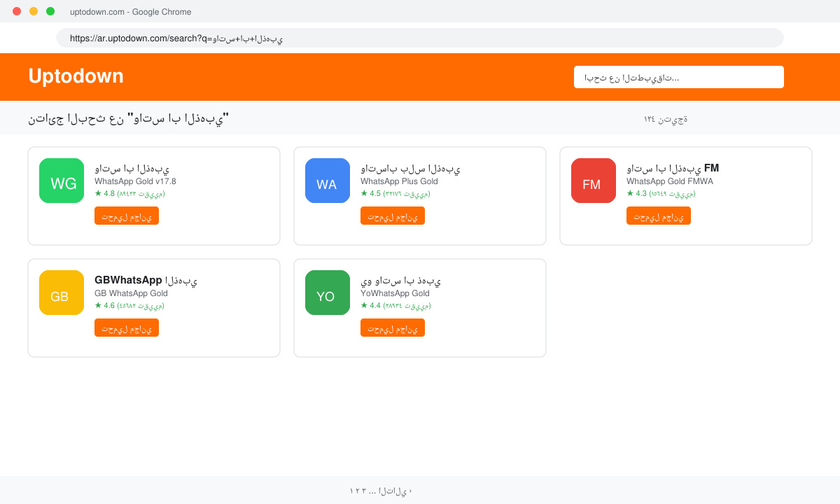This screenshot has width=840, height=504.
Task: Open the yellow GB app icon
Action: pyautogui.click(x=62, y=293)
